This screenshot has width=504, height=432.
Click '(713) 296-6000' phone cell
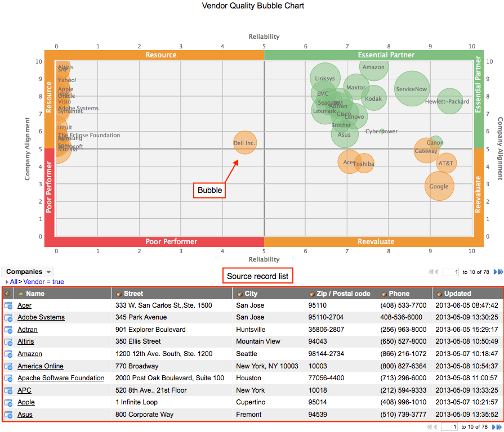(403, 378)
